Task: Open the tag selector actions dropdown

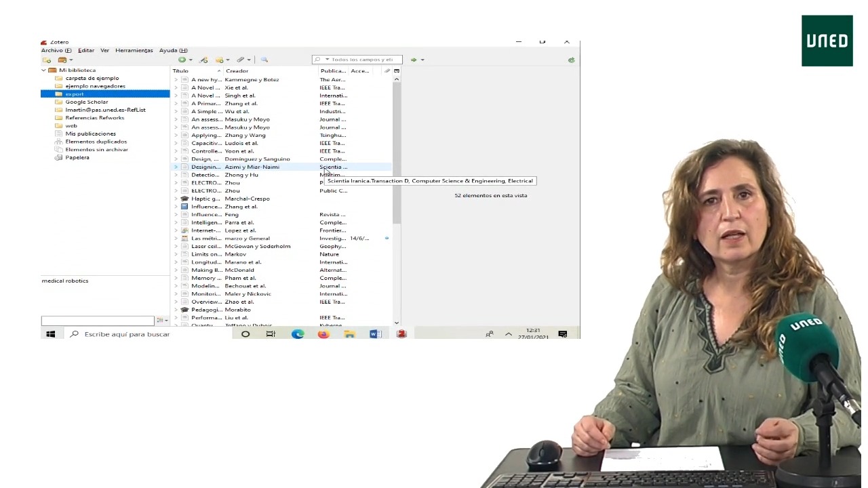Action: 161,321
